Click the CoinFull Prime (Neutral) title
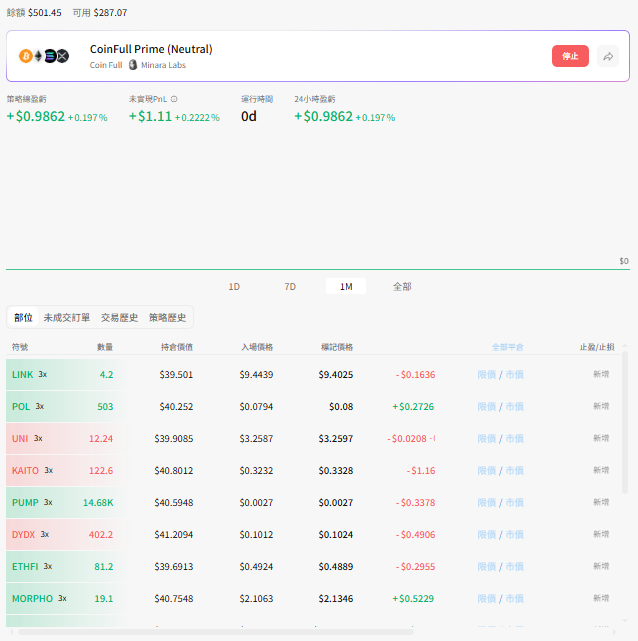The width and height of the screenshot is (638, 641). click(x=151, y=49)
